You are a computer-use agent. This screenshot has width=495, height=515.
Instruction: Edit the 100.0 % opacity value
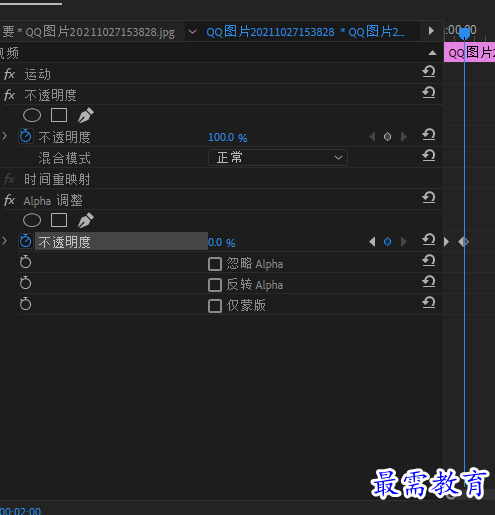228,137
